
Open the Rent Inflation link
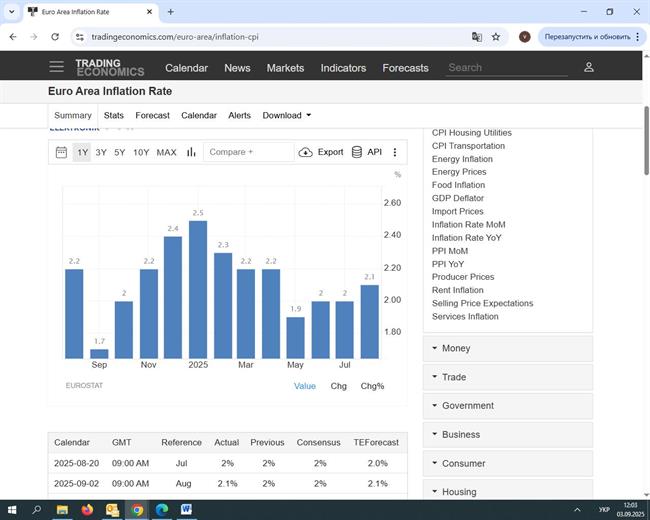(x=458, y=290)
